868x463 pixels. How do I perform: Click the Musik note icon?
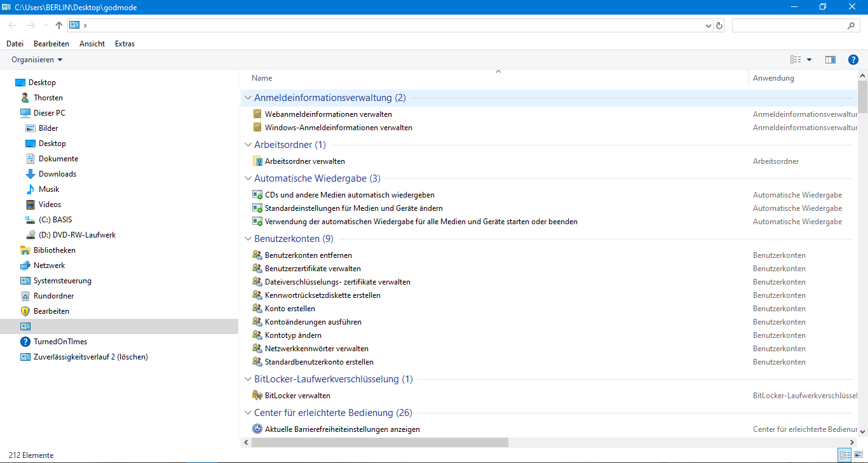pyautogui.click(x=30, y=189)
